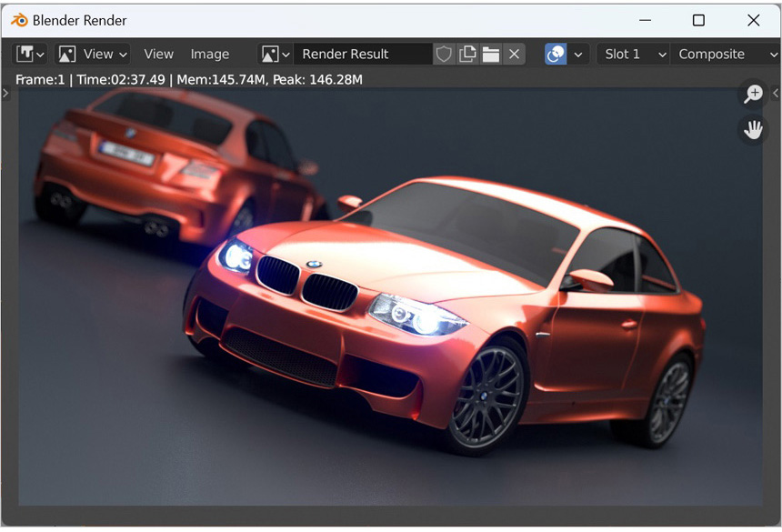Open the Image menu
The image size is (782, 532).
[210, 55]
